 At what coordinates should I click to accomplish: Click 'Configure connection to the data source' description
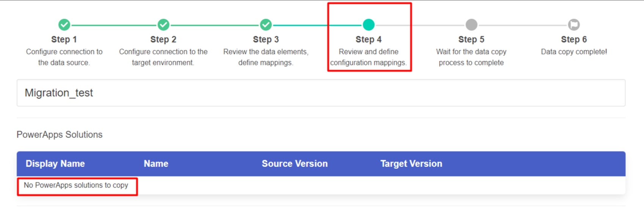[x=64, y=57]
